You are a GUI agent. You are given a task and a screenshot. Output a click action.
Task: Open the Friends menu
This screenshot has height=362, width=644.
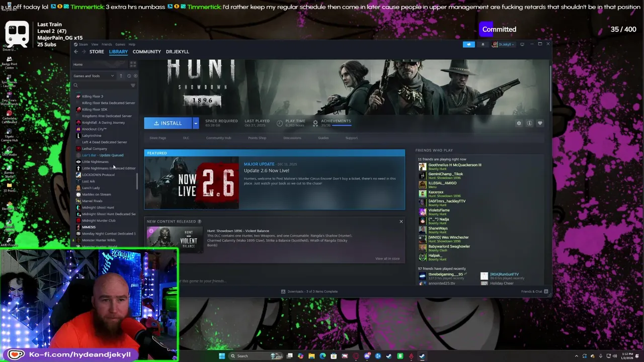point(107,44)
